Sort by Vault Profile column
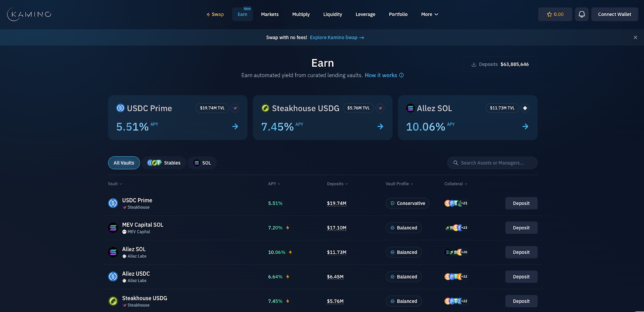The width and height of the screenshot is (644, 312). click(x=399, y=184)
